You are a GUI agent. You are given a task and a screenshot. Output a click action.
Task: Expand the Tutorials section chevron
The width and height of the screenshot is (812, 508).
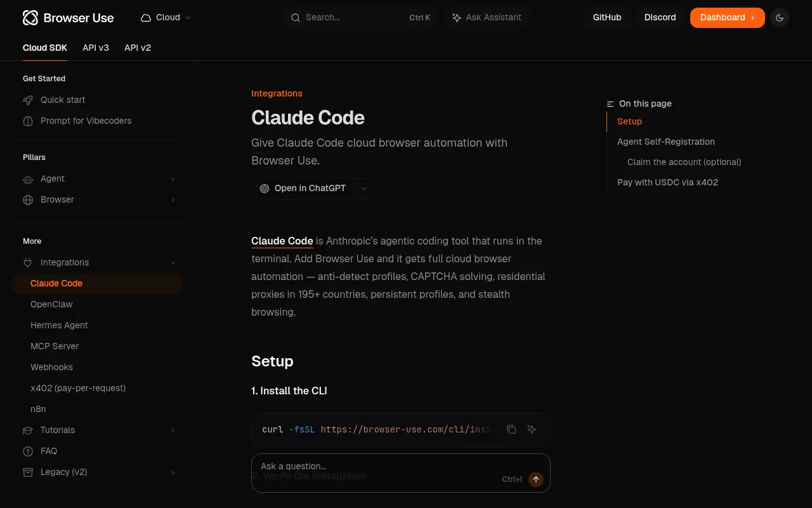[173, 430]
